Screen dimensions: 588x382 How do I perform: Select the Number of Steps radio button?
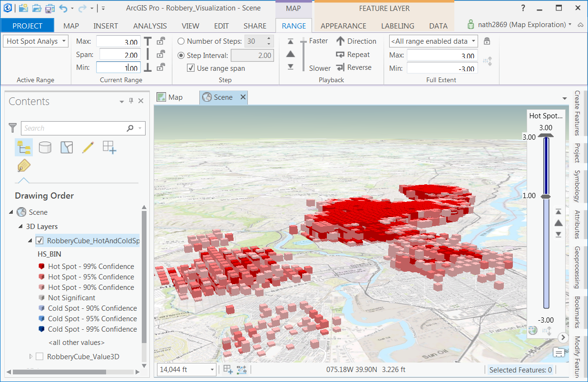181,41
